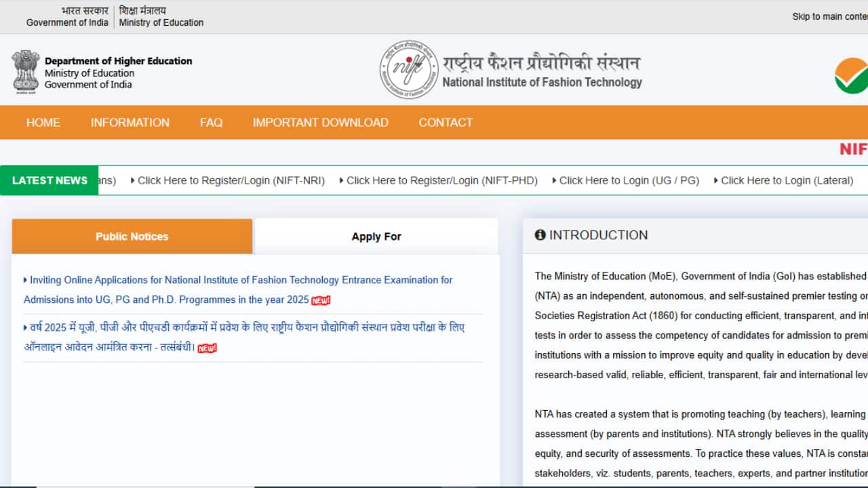Screen dimensions: 868x488
Task: Click the arrow marker before the NIFT-NRI link
Action: pyautogui.click(x=133, y=180)
